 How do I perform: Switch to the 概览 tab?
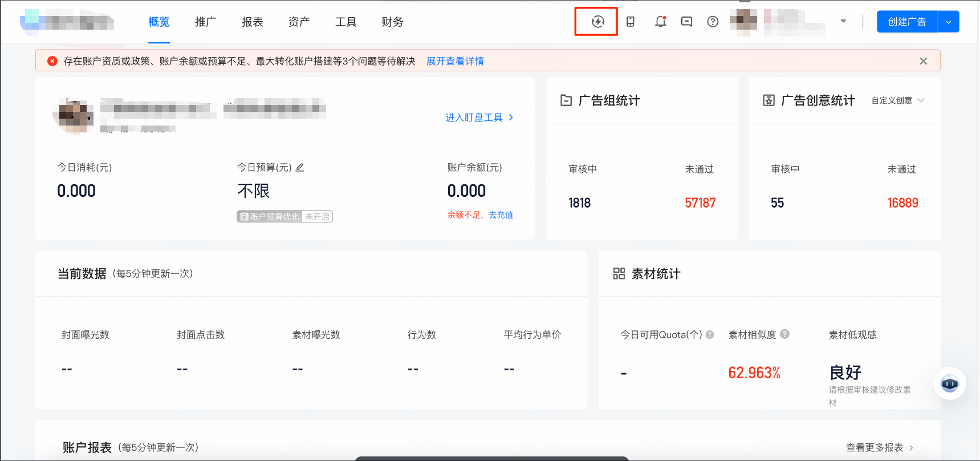coord(159,22)
